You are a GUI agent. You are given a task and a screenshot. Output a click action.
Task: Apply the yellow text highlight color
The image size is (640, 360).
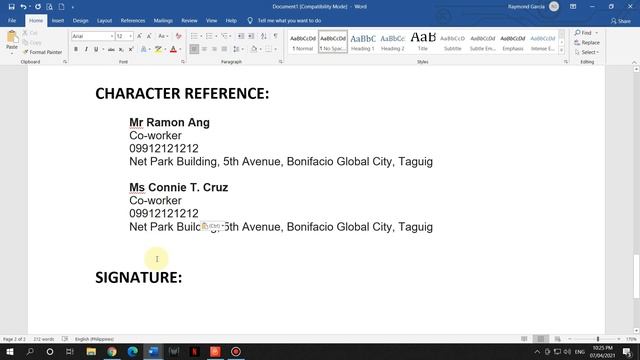(158, 49)
